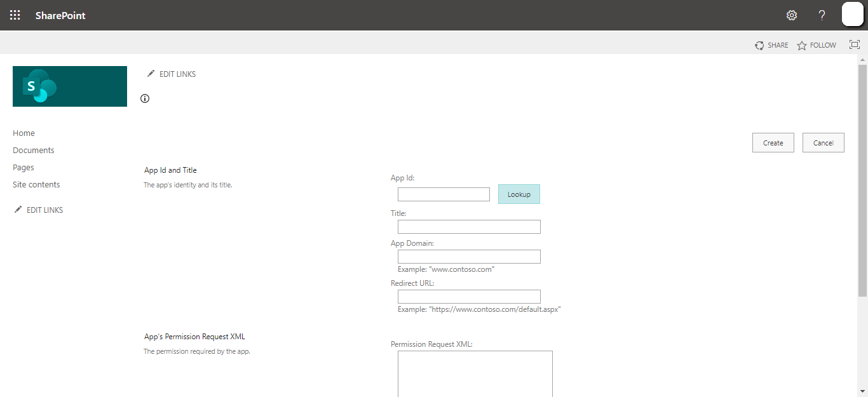Click the Cancel button
The width and height of the screenshot is (868, 397).
coord(824,143)
